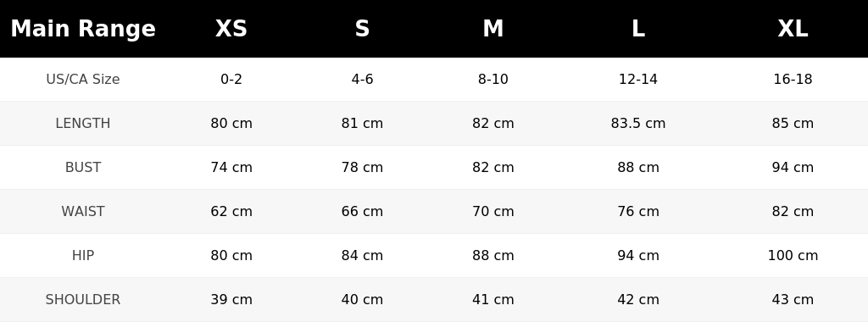Click the 39 cm shoulder value
Image resolution: width=868 pixels, height=322 pixels.
click(x=231, y=299)
